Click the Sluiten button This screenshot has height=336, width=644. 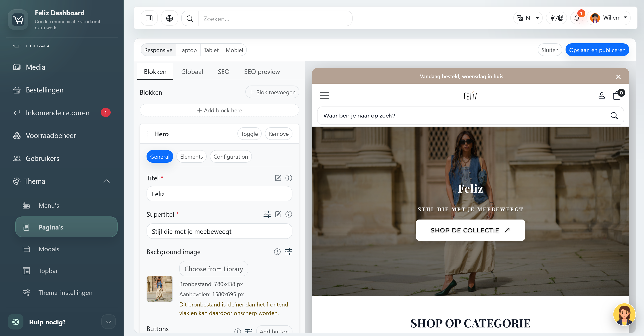(x=550, y=50)
